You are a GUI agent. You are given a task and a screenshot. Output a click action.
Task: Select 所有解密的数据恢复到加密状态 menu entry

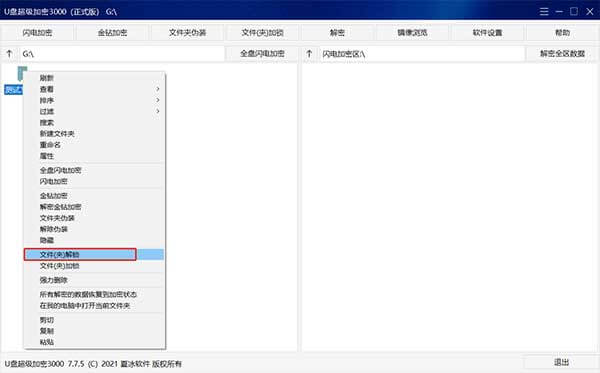[94, 295]
